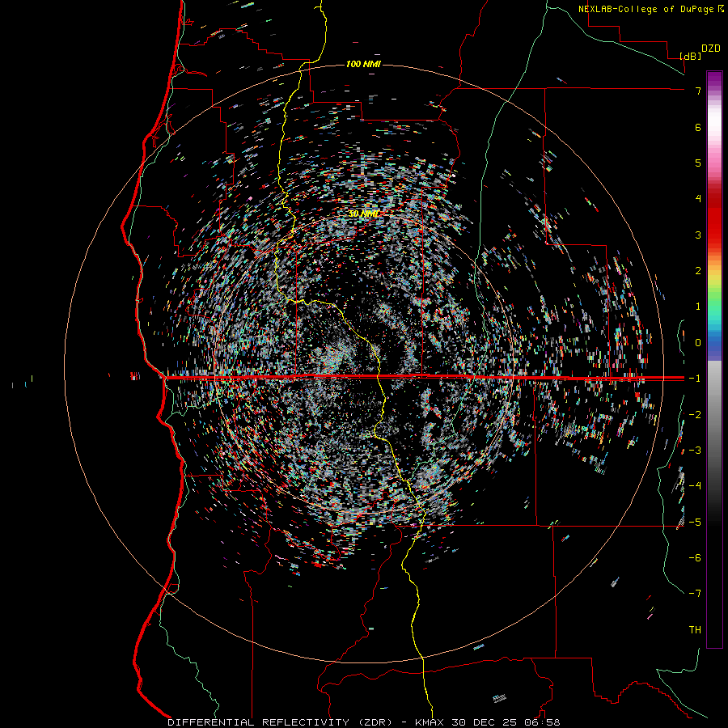Click the TH threshold label on the scale
This screenshot has height=728, width=728.
coord(695,630)
